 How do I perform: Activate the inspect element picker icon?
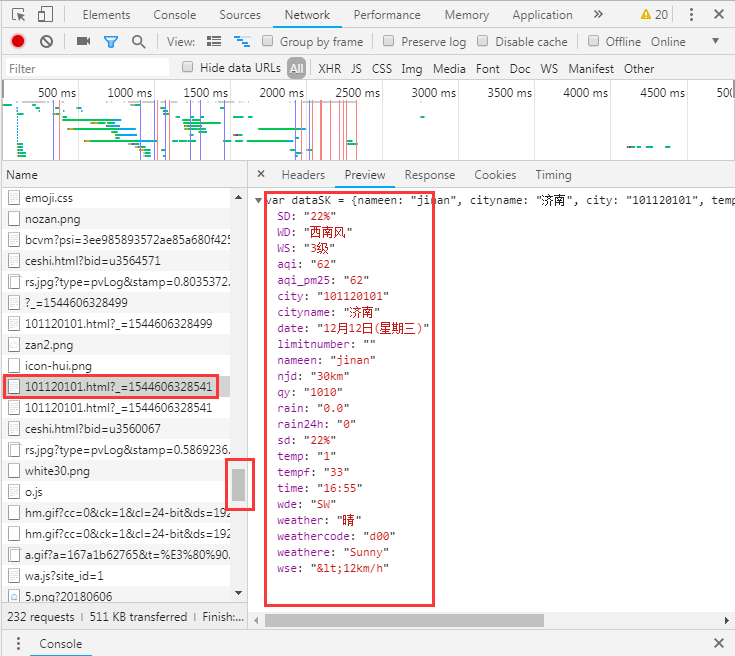pyautogui.click(x=18, y=15)
